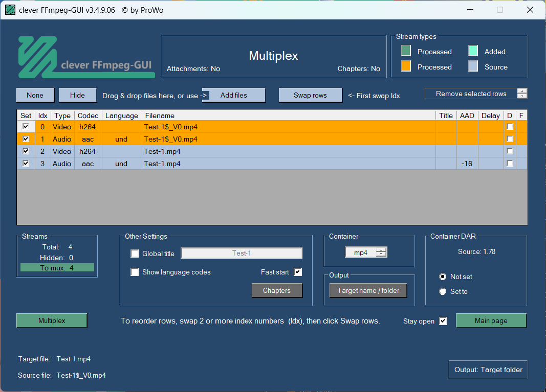Click the Global title text field
The height and width of the screenshot is (392, 546).
click(x=242, y=253)
